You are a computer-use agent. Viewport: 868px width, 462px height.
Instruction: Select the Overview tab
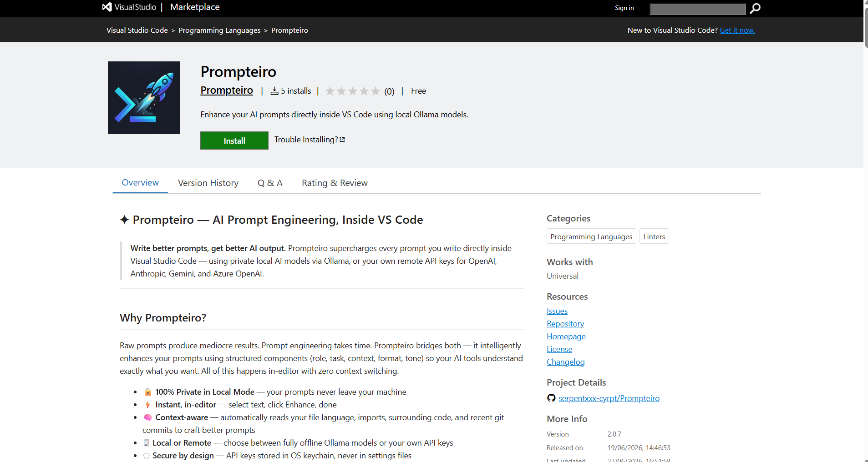coord(140,182)
